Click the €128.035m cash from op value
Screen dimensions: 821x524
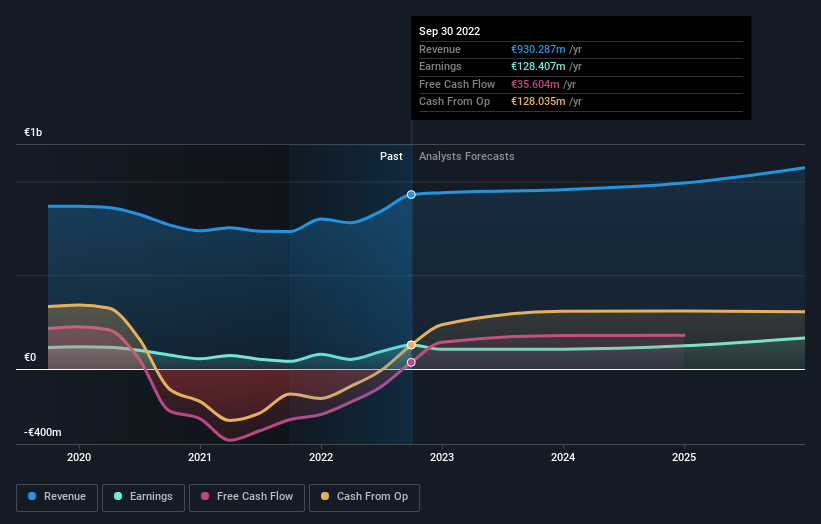coord(538,102)
